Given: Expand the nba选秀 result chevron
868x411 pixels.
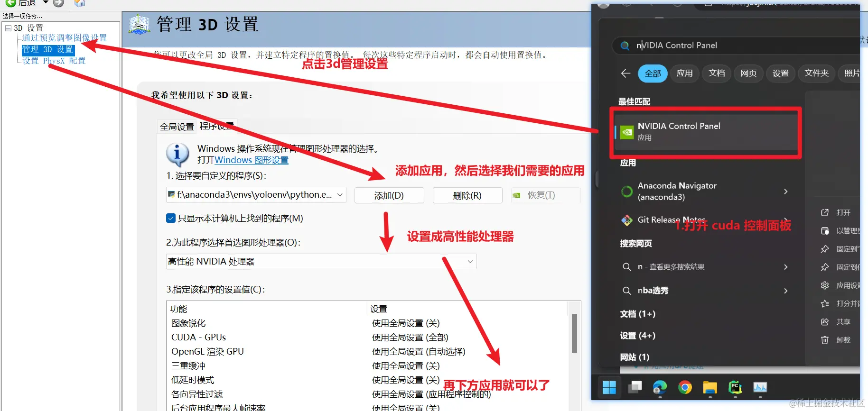Looking at the screenshot, I should point(786,291).
